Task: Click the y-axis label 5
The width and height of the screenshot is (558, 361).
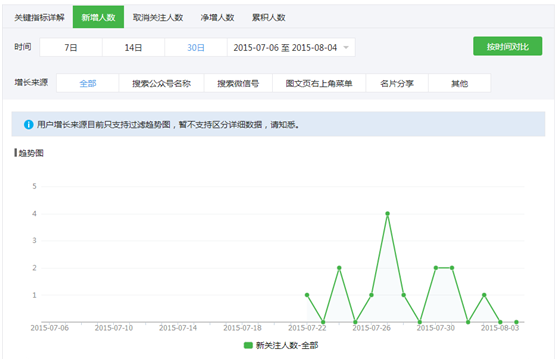Action: click(35, 186)
